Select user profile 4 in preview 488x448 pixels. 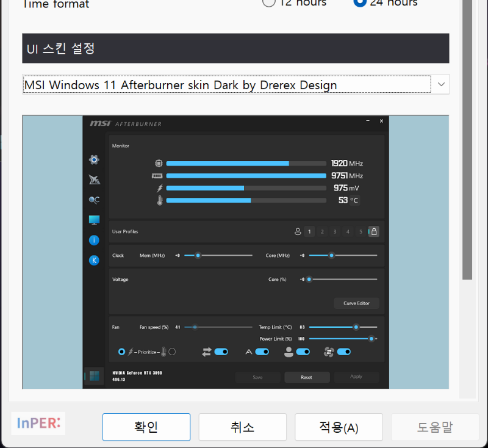(x=348, y=231)
